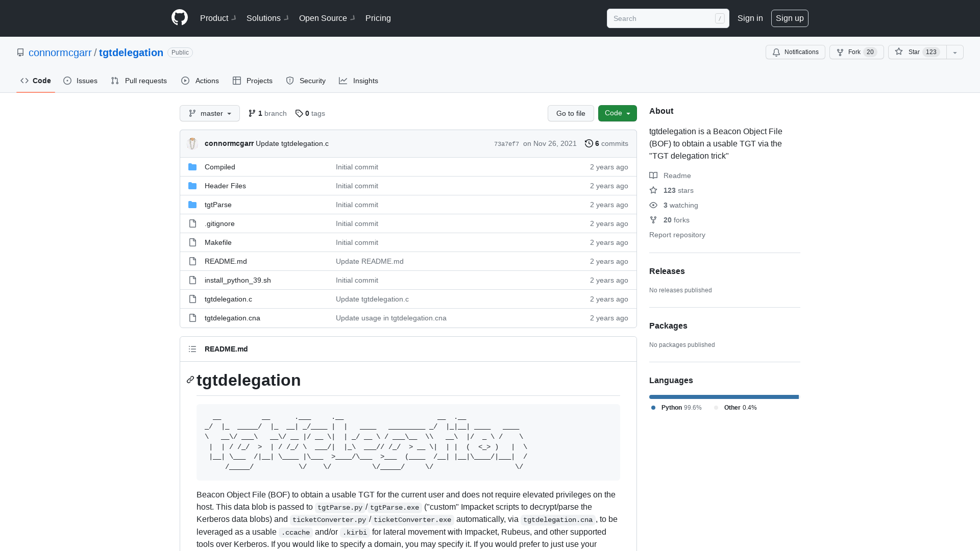
Task: Click the commit history clock icon
Action: click(x=589, y=143)
